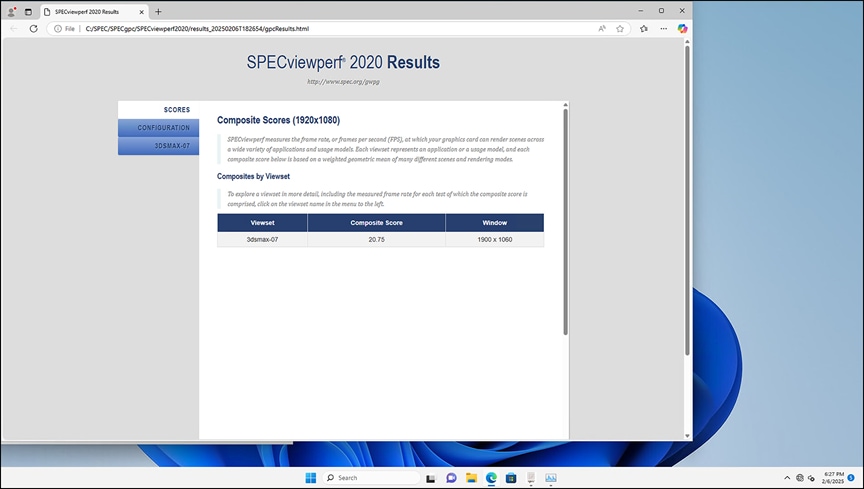
Task: Open the notification badge icon
Action: 851,478
